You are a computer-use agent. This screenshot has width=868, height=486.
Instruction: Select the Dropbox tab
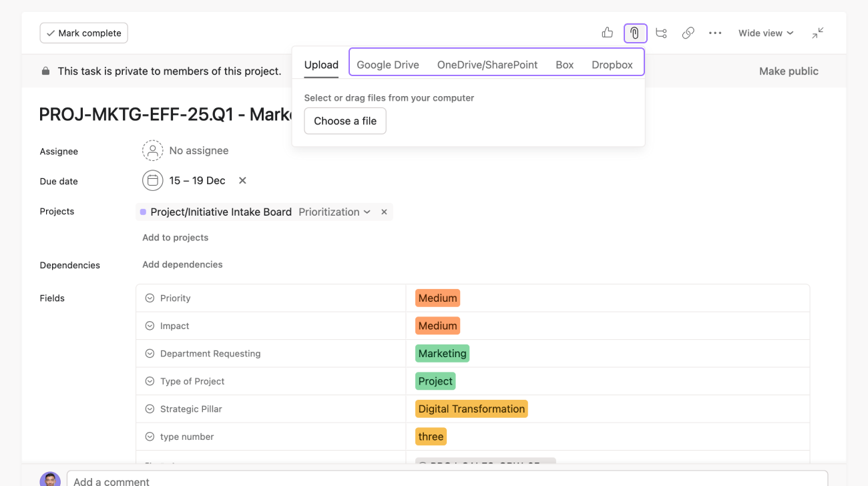click(x=612, y=65)
